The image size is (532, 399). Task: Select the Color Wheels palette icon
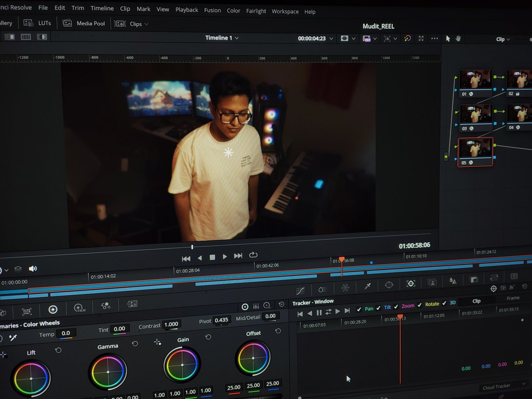pos(53,309)
